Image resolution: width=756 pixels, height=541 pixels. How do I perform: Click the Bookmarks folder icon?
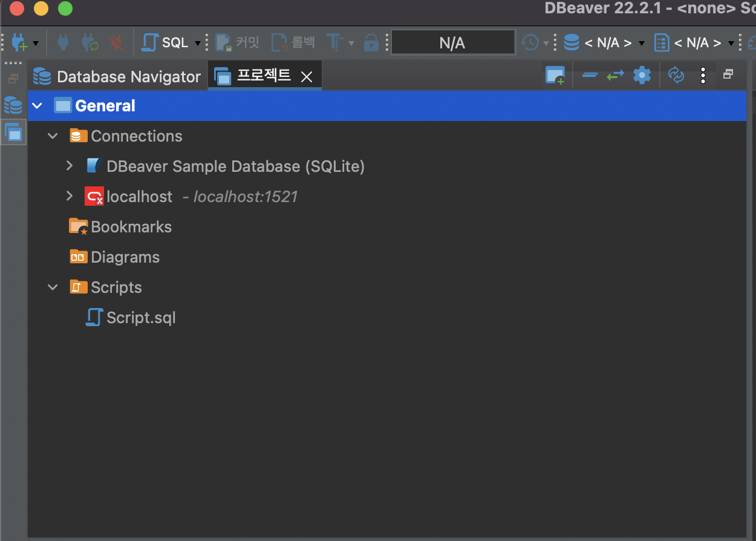79,227
